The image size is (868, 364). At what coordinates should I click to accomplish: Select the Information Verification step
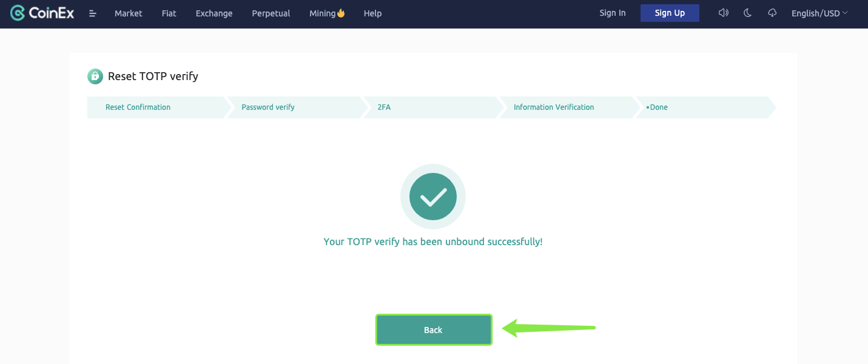tap(554, 107)
